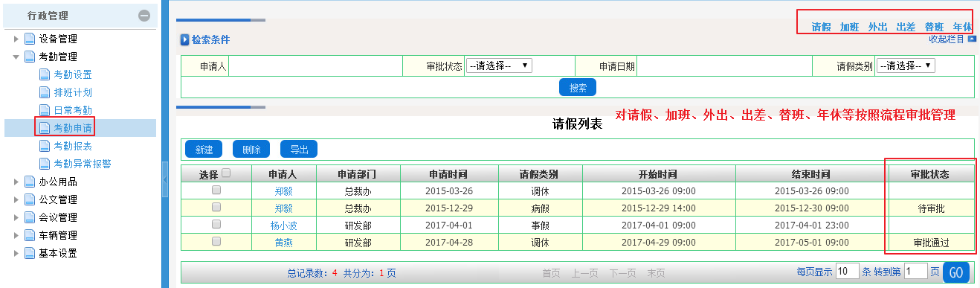The image size is (980, 288).
Task: Click the 考勤报表 page icon
Action: [45, 146]
